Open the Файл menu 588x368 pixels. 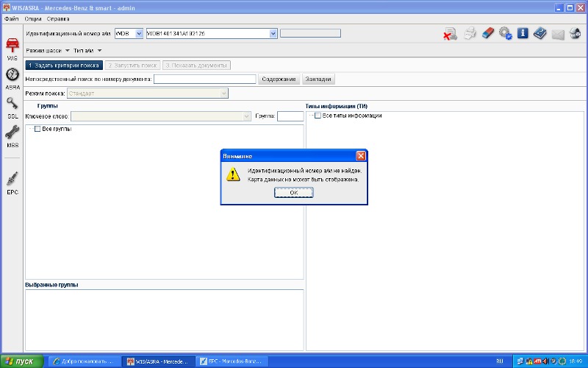pos(12,19)
